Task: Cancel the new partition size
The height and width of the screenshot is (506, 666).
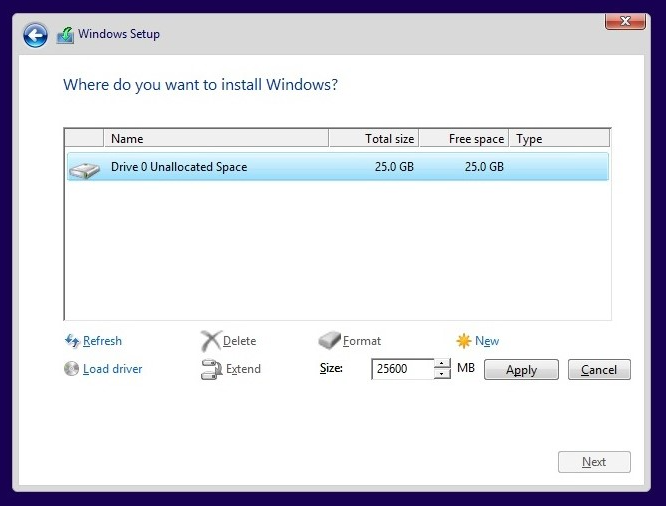Action: pyautogui.click(x=599, y=370)
